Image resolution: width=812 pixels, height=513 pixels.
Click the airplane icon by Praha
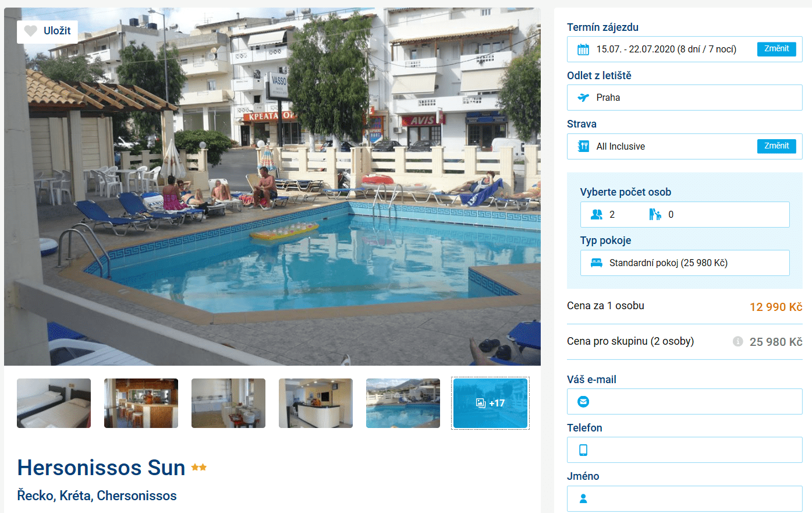[583, 98]
